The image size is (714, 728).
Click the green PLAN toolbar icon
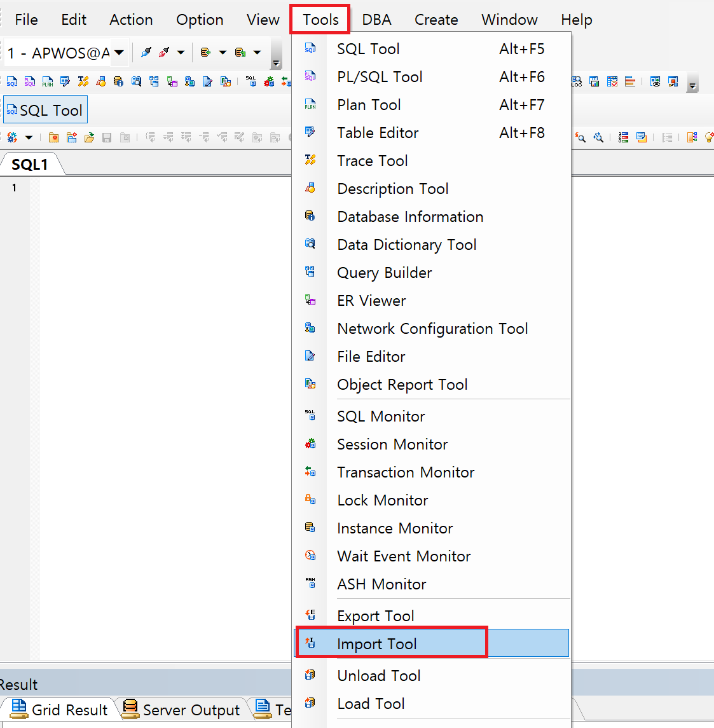pos(47,82)
